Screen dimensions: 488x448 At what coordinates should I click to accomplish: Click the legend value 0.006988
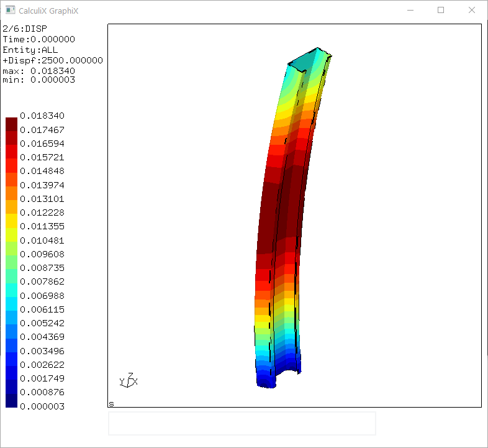pos(42,296)
